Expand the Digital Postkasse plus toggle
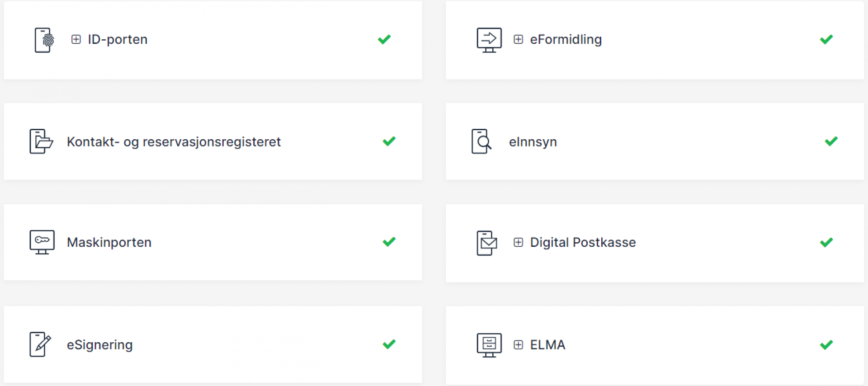Viewport: 868px width, 386px height. tap(519, 242)
